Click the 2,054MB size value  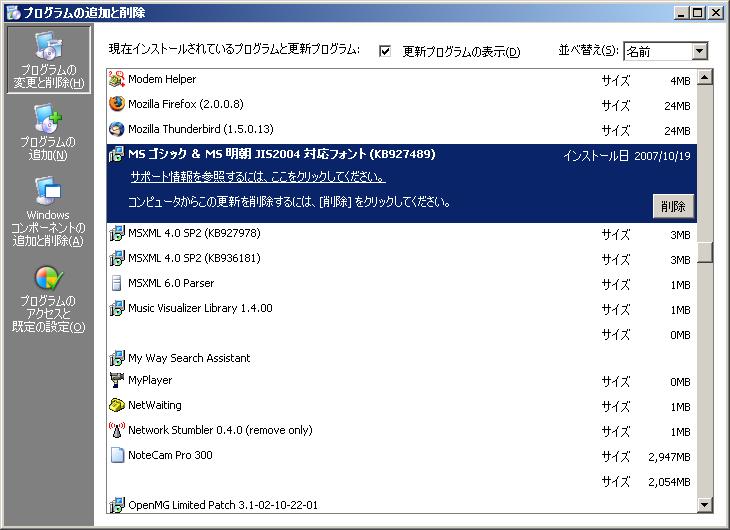tap(669, 482)
